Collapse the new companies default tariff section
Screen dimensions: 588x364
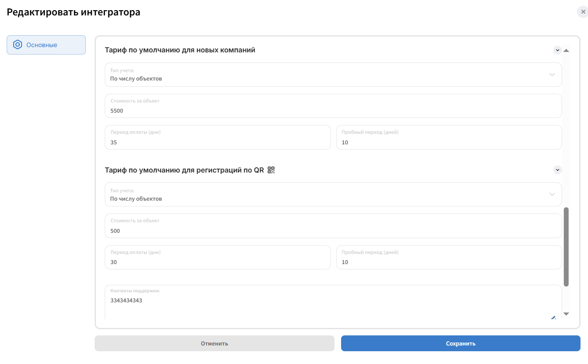point(558,50)
